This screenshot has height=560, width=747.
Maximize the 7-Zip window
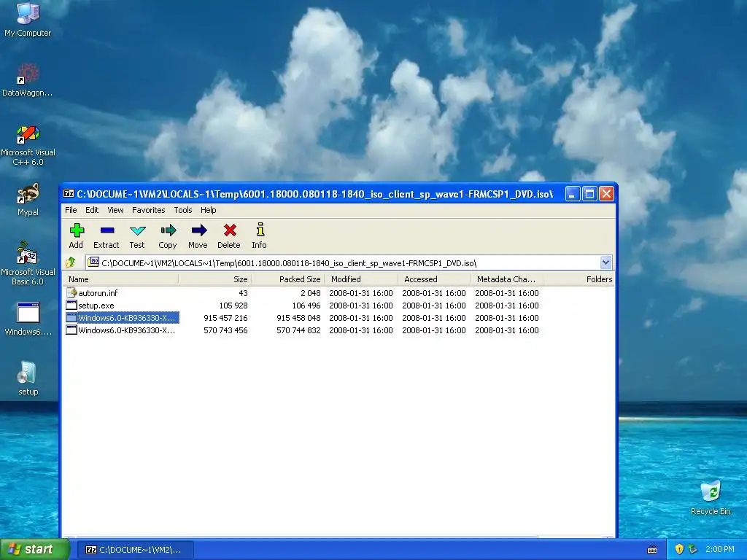[x=589, y=193]
